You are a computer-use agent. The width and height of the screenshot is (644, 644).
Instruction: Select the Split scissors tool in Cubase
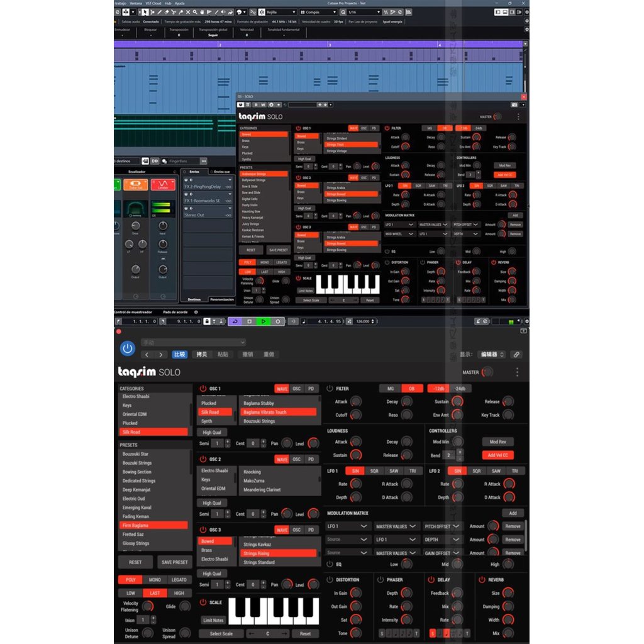click(x=174, y=13)
